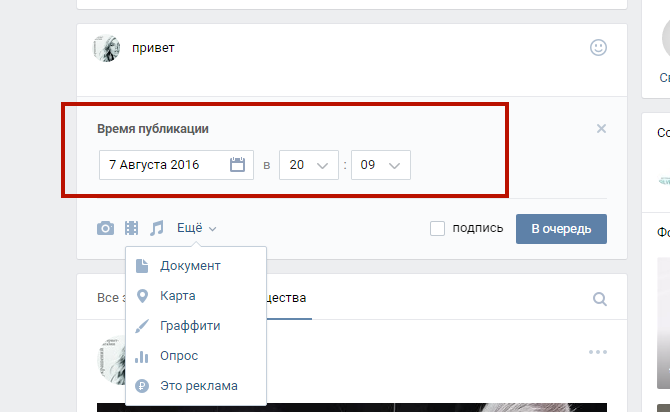Attach audio with the music note icon

(x=156, y=228)
